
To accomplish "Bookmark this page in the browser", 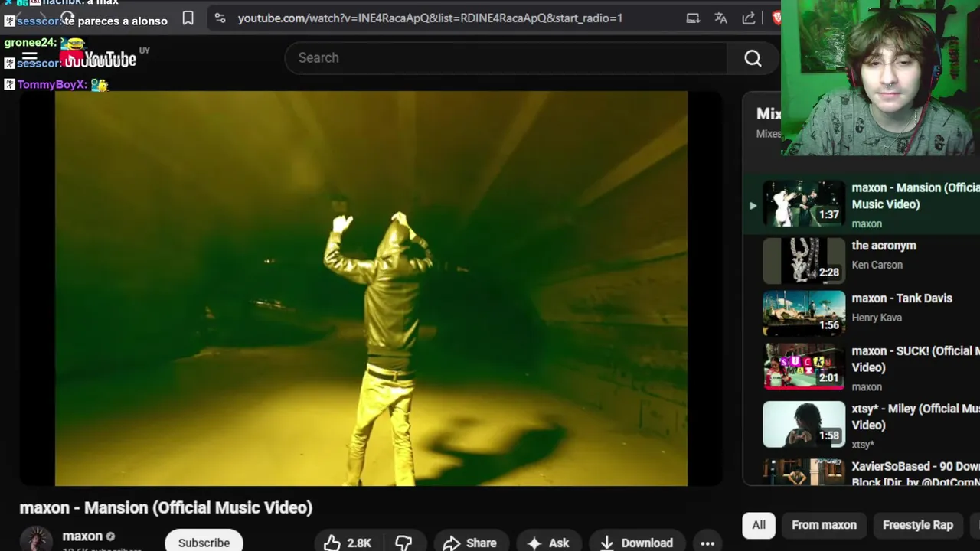I will (188, 18).
